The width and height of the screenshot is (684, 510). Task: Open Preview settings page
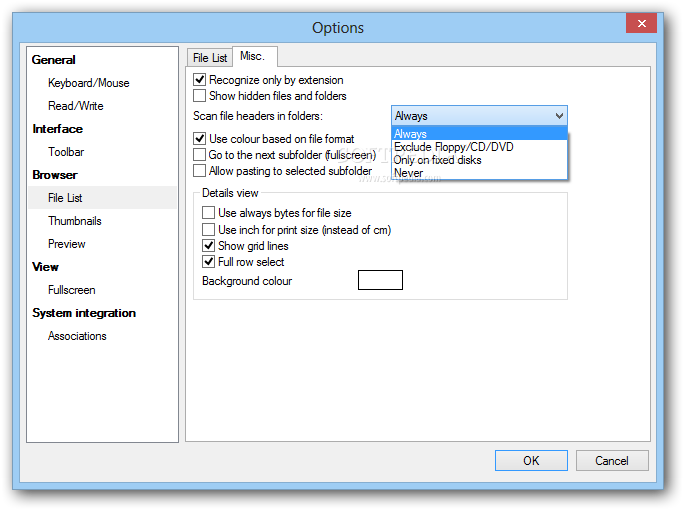tap(66, 244)
